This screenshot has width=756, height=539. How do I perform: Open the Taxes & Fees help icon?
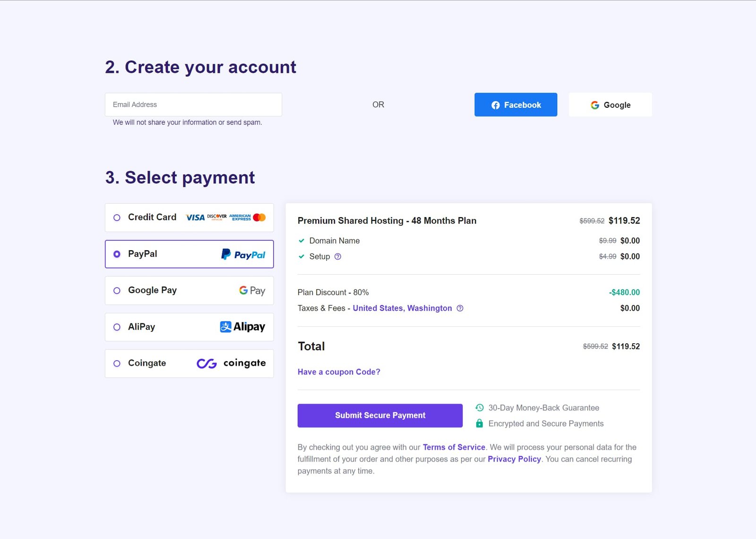(x=460, y=308)
